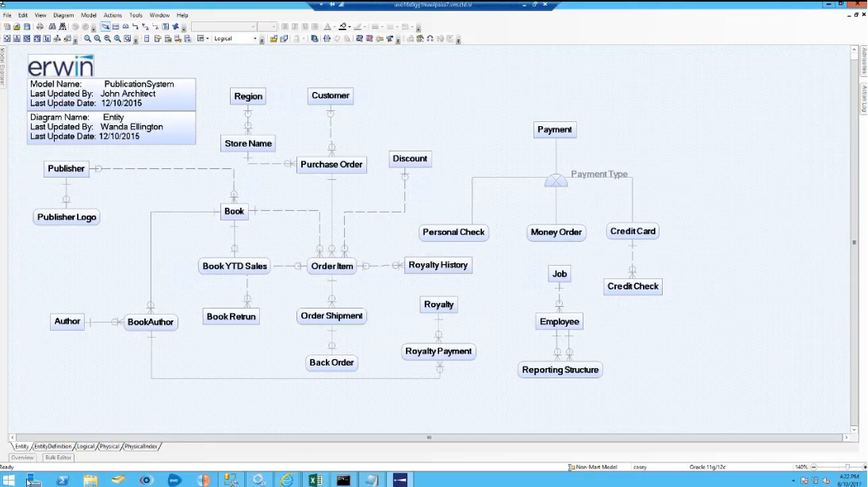The width and height of the screenshot is (868, 487).
Task: Click the Print icon in toolbar
Action: click(x=40, y=27)
